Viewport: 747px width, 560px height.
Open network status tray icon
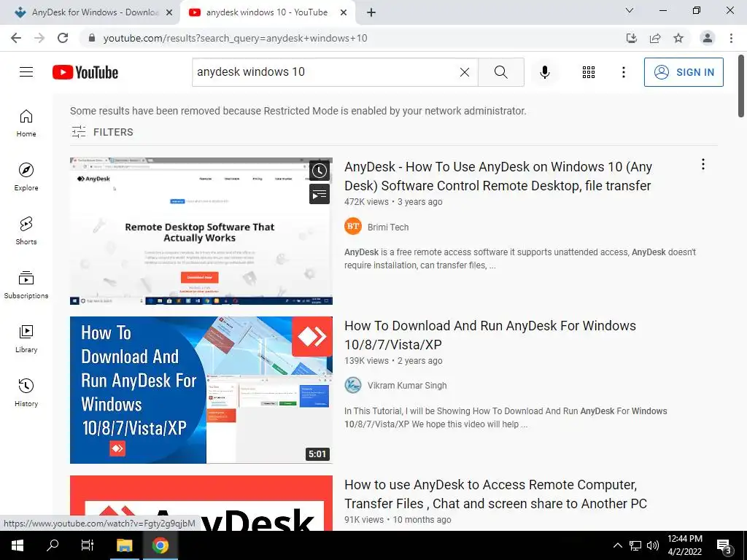click(635, 545)
